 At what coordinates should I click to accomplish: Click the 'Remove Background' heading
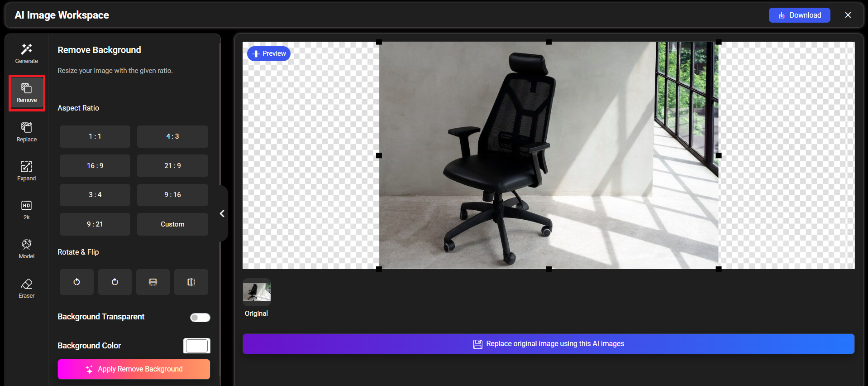99,50
